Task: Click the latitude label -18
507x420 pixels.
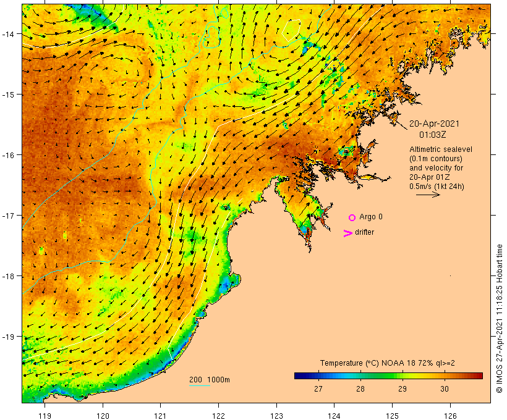Action: pos(7,276)
